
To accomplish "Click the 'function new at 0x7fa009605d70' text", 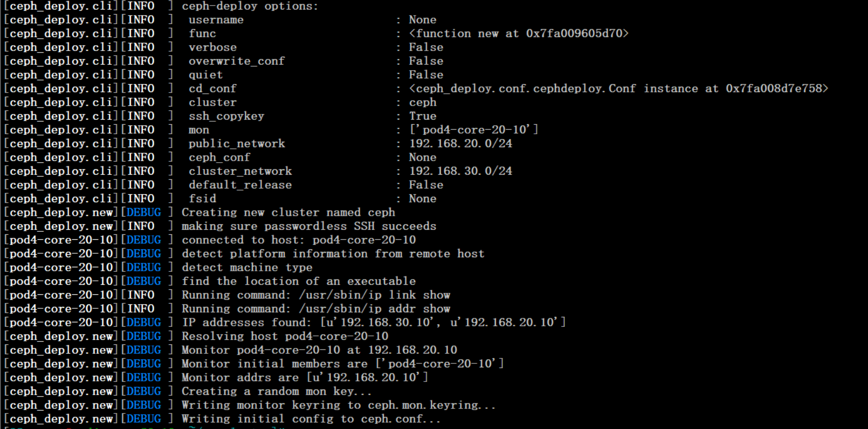I will (x=518, y=34).
